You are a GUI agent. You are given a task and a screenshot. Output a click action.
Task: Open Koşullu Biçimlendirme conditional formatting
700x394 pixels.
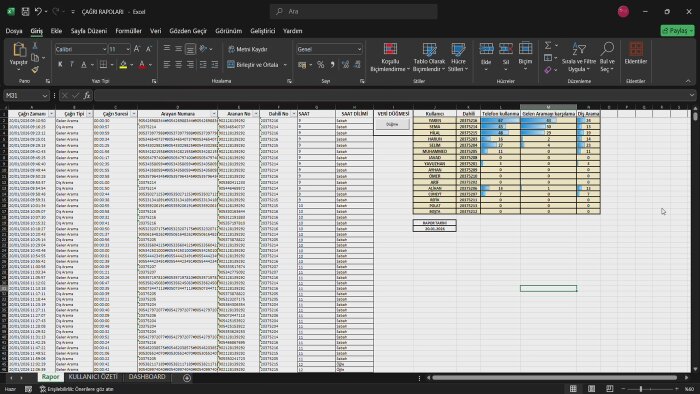[x=390, y=57]
